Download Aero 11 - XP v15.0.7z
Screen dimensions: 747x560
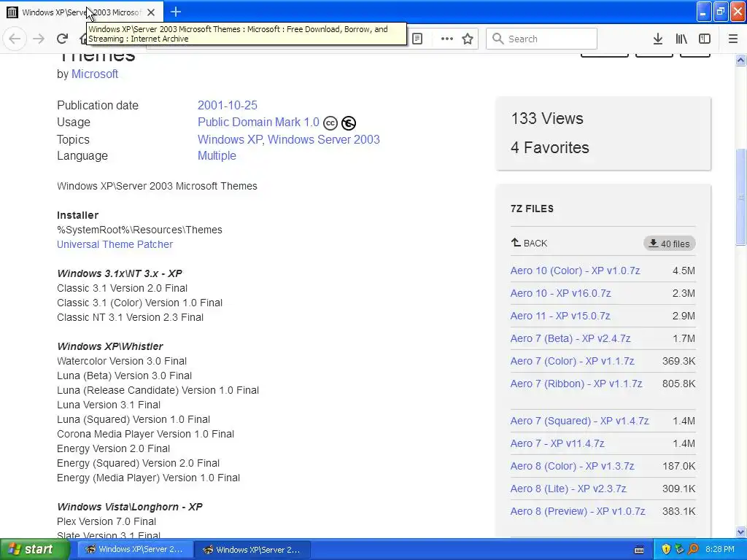tap(560, 316)
